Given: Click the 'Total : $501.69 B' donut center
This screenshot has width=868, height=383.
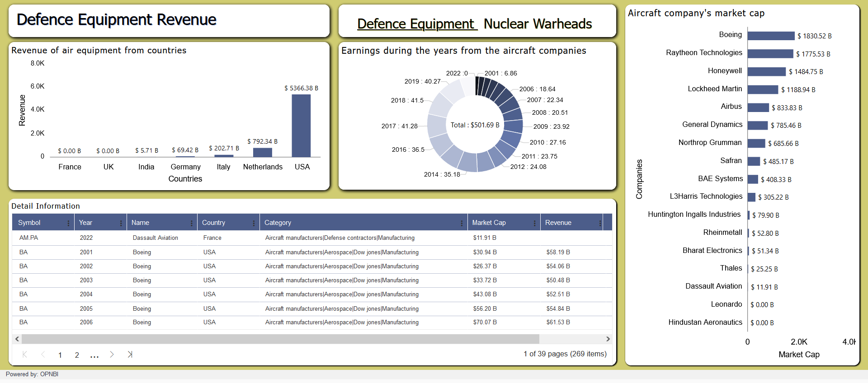Looking at the screenshot, I should [x=475, y=125].
